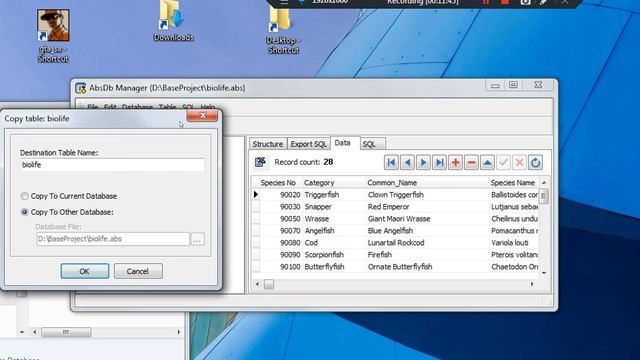
Task: Click the data grid horizontal scroll thumb
Action: (x=269, y=284)
